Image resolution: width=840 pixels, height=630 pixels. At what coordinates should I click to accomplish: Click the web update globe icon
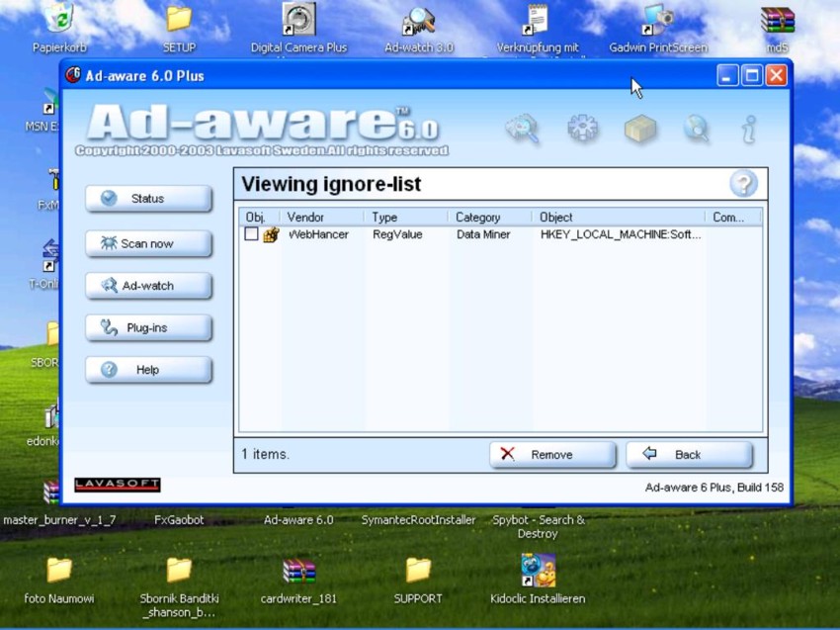coord(697,129)
